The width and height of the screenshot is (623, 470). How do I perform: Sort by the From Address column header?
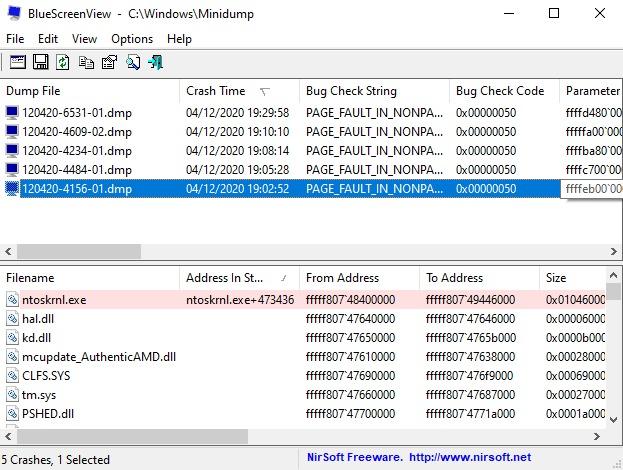359,278
